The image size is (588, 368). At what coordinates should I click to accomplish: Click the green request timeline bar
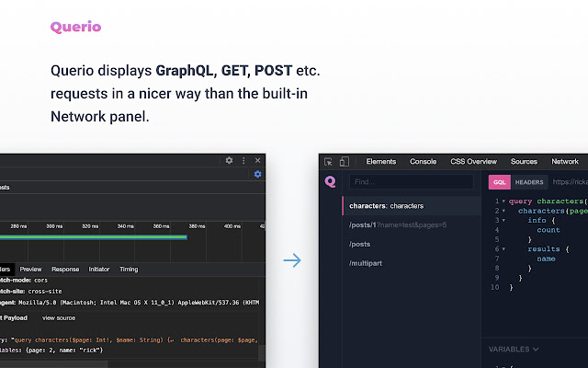(94, 237)
